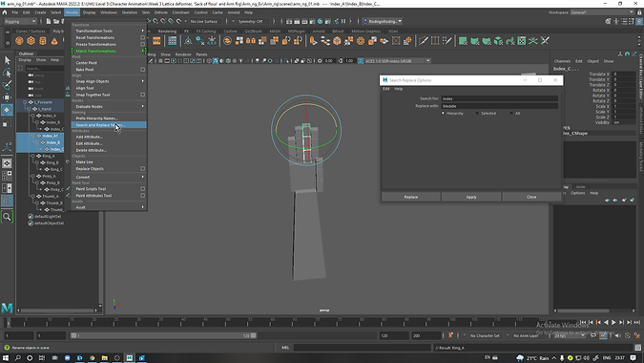Click the green plane shelf icon

463,41
